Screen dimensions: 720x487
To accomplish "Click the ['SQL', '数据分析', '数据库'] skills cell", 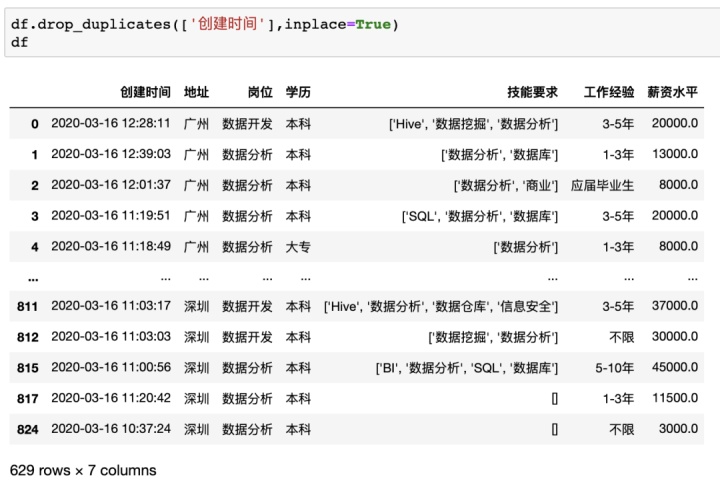I will (x=480, y=216).
